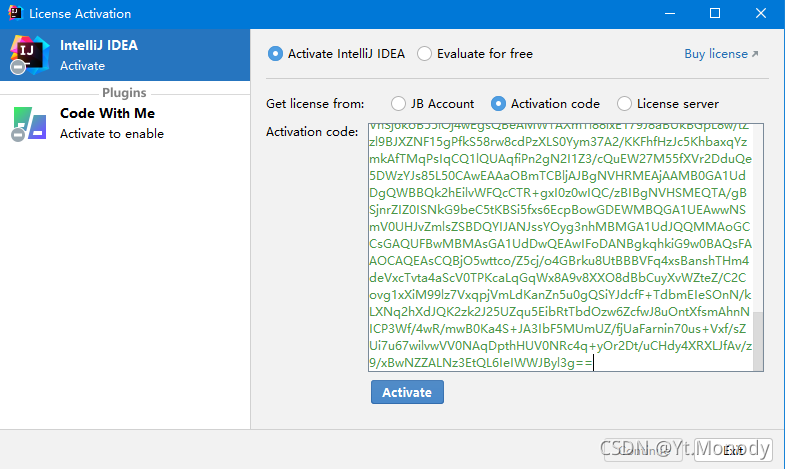Select the Activate IntelliJ IDEA radio option
Viewport: 785px width, 469px height.
click(x=276, y=54)
